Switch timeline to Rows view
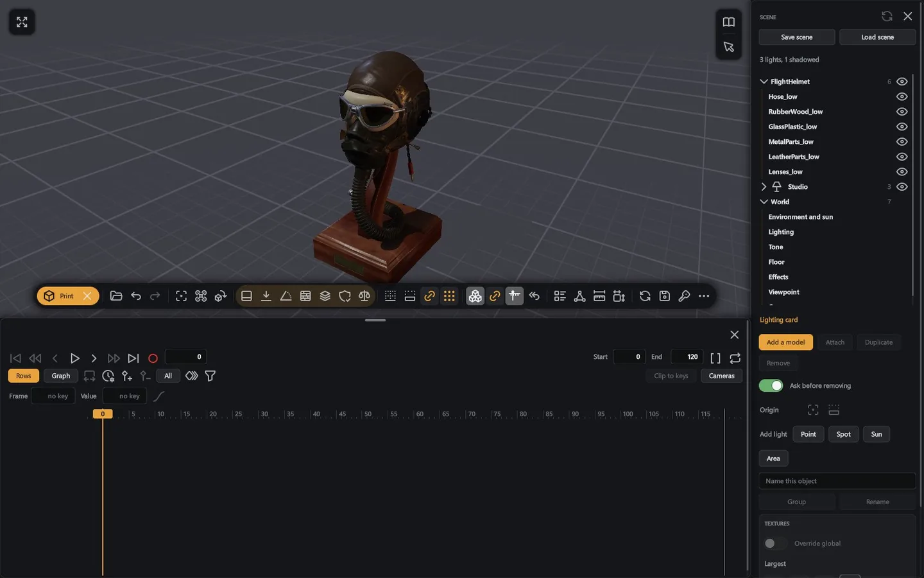The width and height of the screenshot is (924, 578). (x=24, y=376)
